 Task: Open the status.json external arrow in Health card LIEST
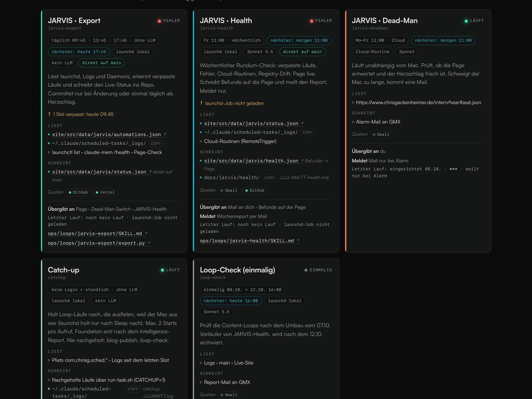click(302, 123)
